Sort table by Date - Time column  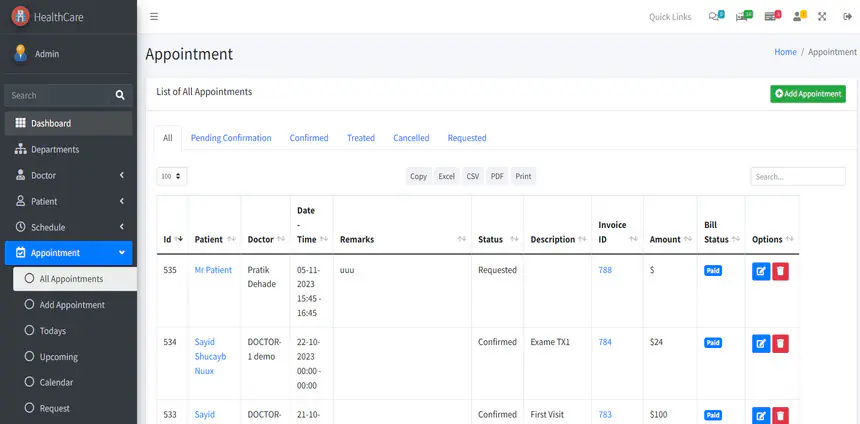(x=312, y=225)
